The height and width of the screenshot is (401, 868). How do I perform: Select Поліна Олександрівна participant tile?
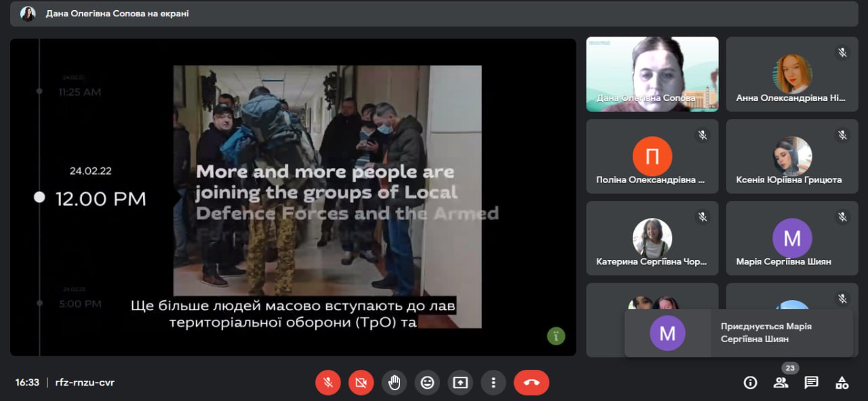coord(652,156)
